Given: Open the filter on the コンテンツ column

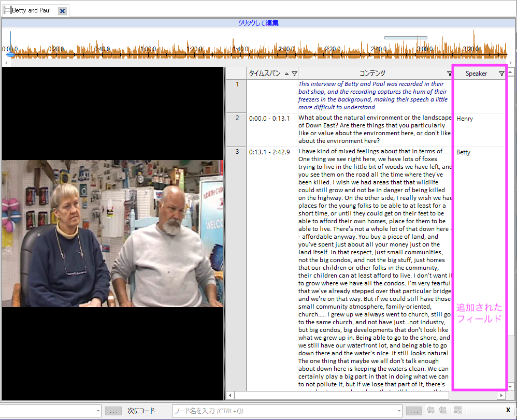Looking at the screenshot, I should (449, 74).
